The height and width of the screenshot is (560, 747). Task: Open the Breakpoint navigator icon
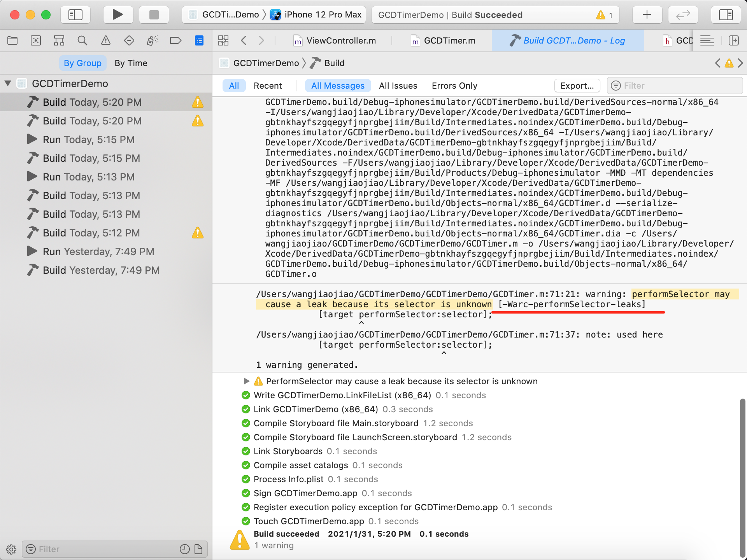click(175, 40)
